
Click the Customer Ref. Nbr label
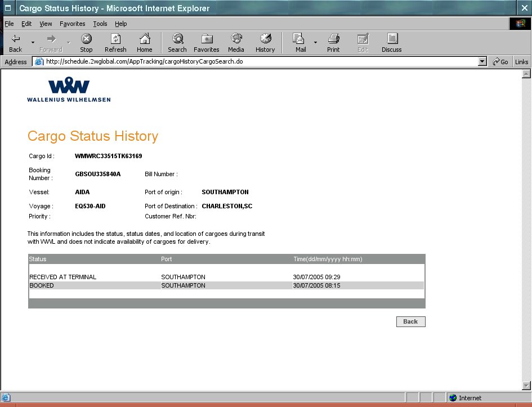coord(171,216)
